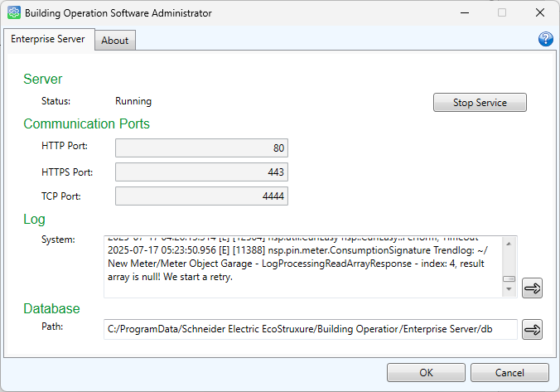Click the Database heading
This screenshot has width=560, height=392.
pyautogui.click(x=51, y=308)
